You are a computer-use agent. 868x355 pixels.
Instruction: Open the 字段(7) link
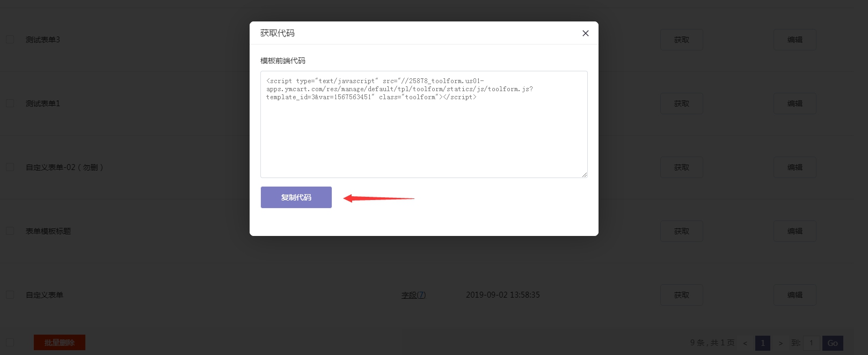coord(413,295)
